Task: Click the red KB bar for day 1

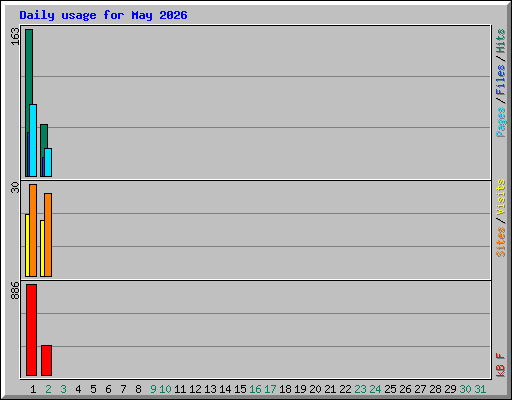Action: (31, 330)
